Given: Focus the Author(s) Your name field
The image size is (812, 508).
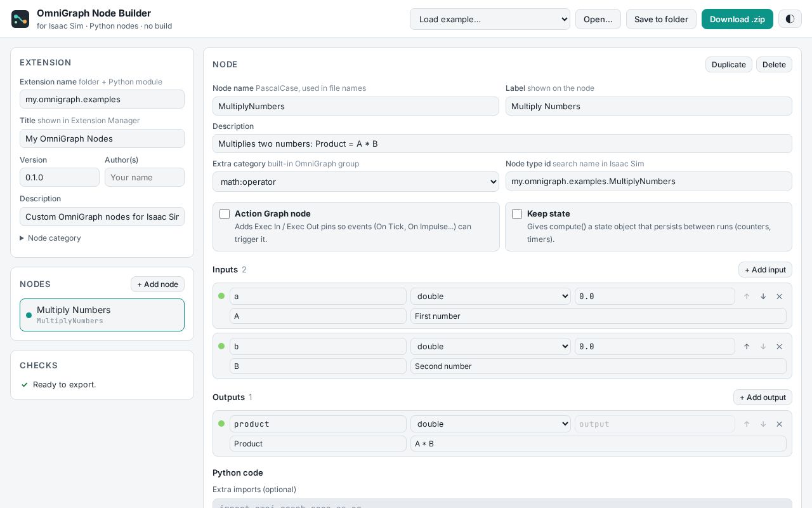Looking at the screenshot, I should coord(145,177).
